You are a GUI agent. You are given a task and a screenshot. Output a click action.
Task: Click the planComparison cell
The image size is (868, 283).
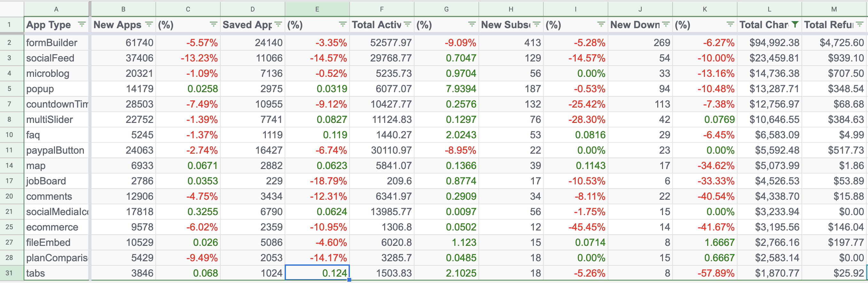pyautogui.click(x=56, y=258)
